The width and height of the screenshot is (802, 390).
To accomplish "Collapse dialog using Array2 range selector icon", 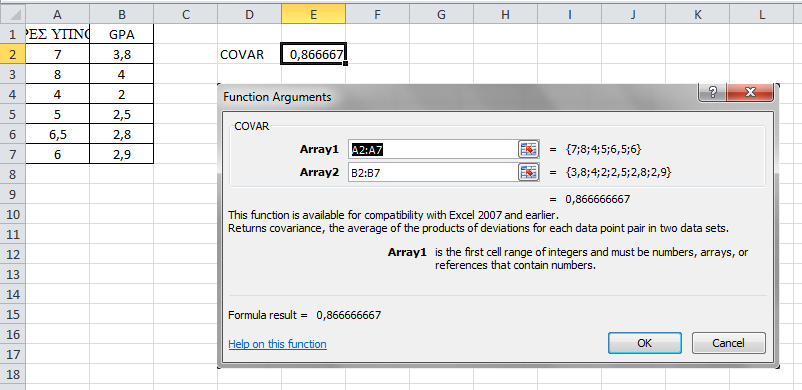I will [x=529, y=172].
